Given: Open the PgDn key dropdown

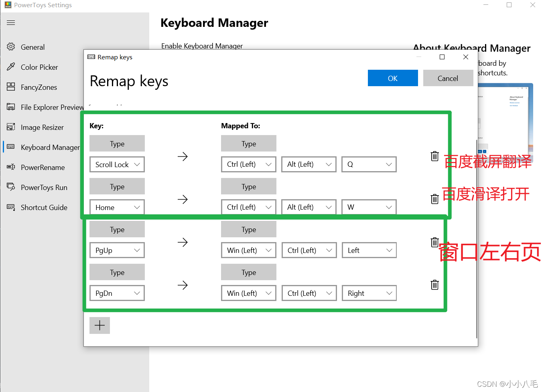Looking at the screenshot, I should click(117, 293).
